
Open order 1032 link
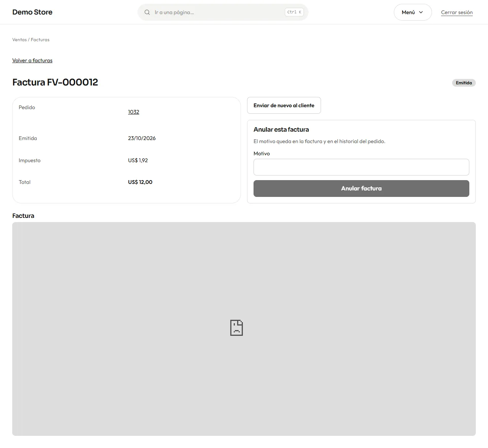point(133,112)
